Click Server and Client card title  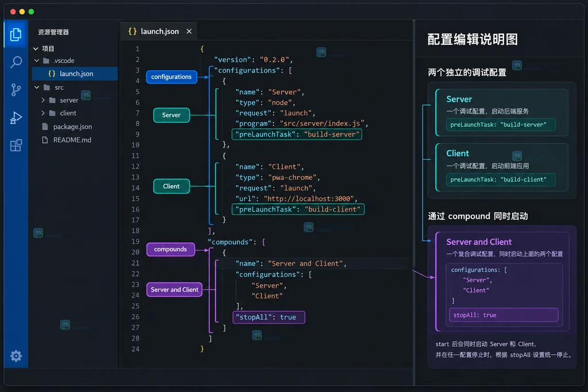(479, 242)
